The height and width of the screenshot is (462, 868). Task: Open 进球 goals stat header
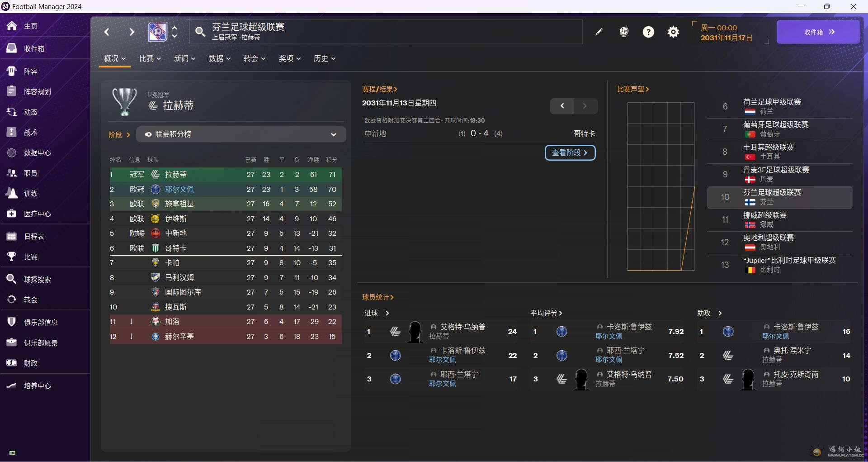point(377,313)
